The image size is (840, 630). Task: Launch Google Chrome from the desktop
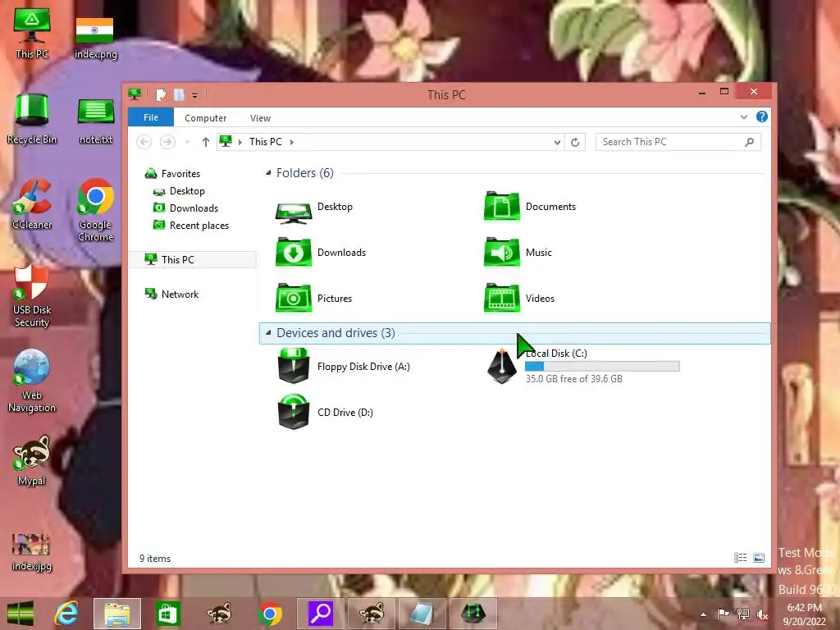(95, 210)
